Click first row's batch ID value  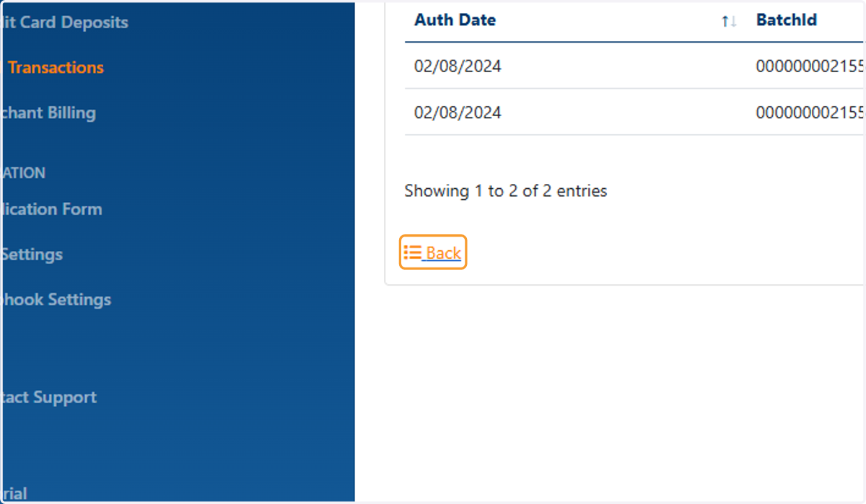810,66
